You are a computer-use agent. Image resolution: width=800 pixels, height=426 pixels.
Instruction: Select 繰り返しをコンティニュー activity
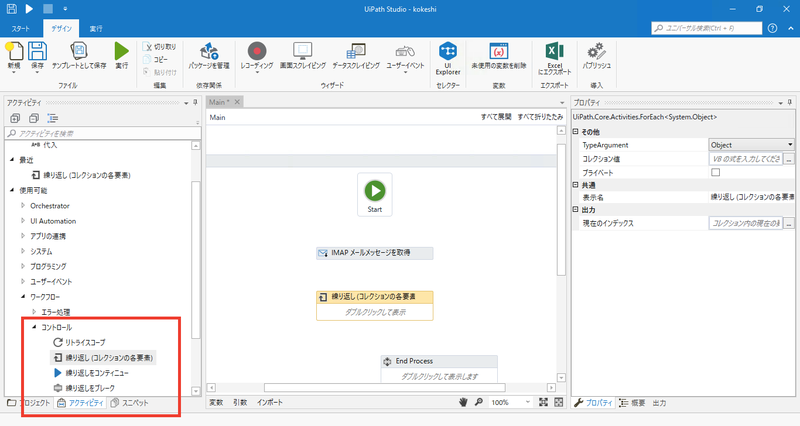point(91,373)
